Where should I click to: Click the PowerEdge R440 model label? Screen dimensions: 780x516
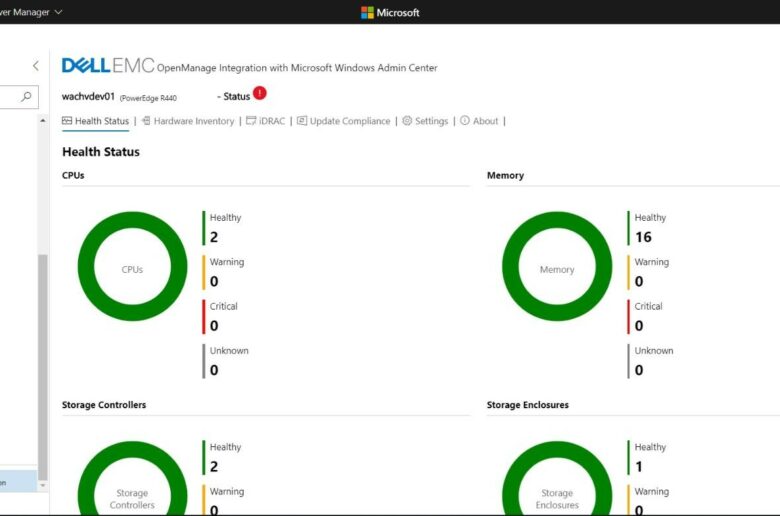tap(148, 98)
